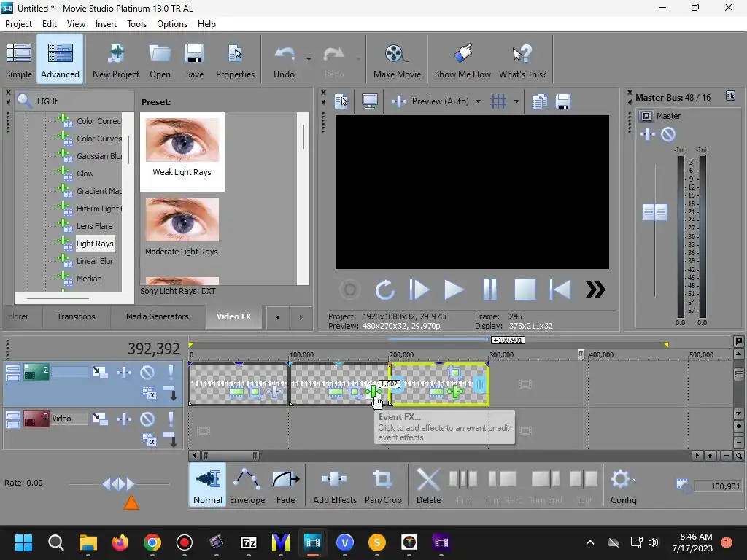Switch to the Video FX tab

(x=233, y=316)
